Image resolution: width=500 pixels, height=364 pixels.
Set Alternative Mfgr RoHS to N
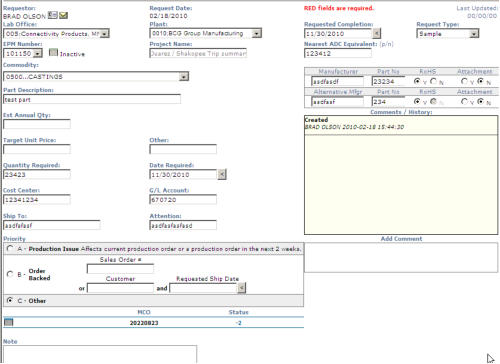pos(433,101)
